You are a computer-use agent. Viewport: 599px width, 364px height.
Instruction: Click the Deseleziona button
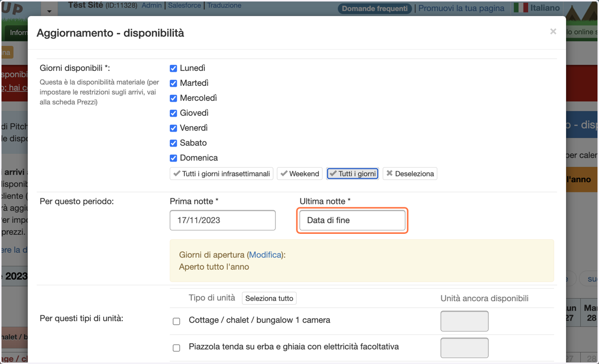click(x=410, y=174)
